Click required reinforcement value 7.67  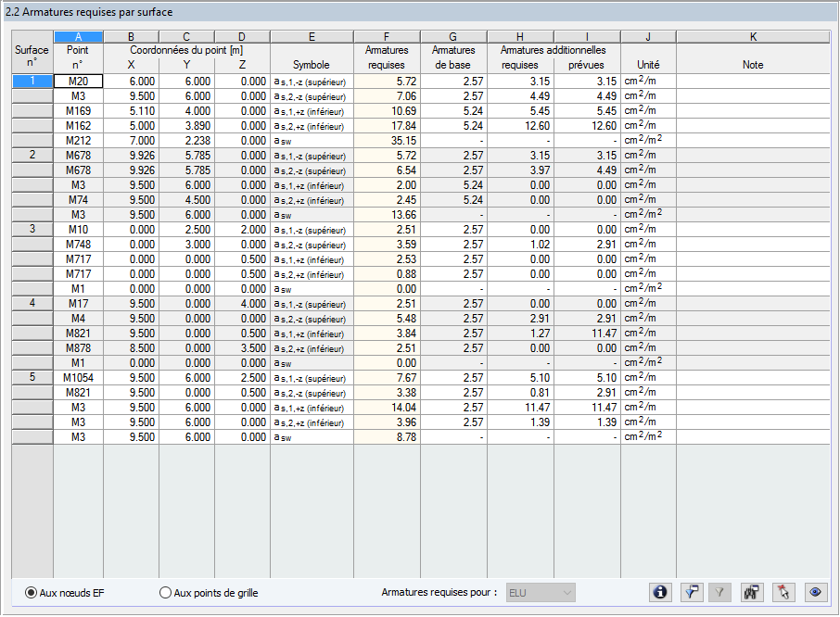point(387,378)
